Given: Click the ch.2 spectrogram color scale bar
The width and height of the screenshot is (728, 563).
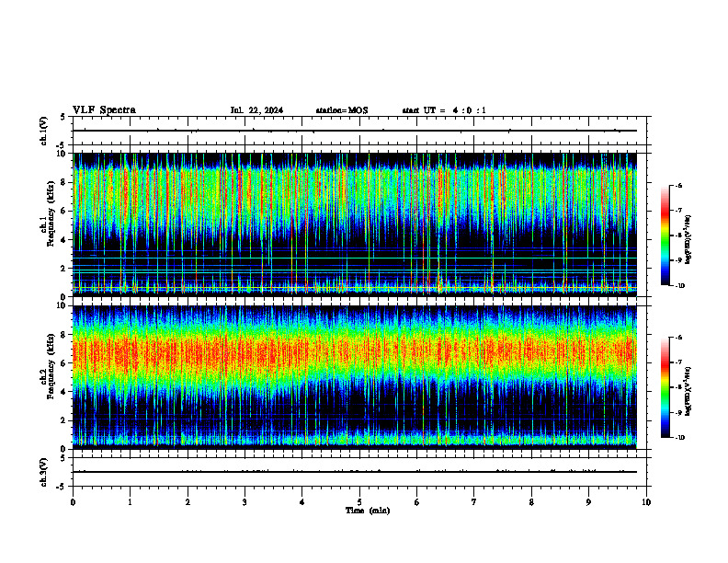Looking at the screenshot, I should pyautogui.click(x=665, y=387).
